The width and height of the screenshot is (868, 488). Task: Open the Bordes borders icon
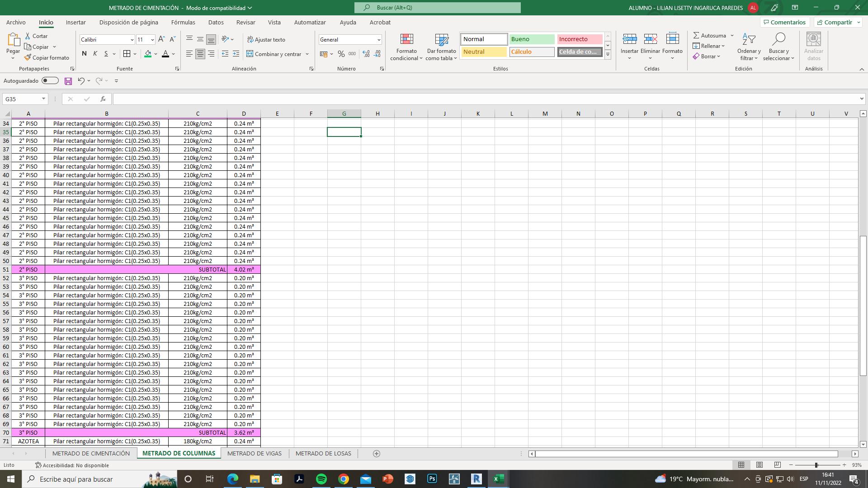(x=127, y=54)
